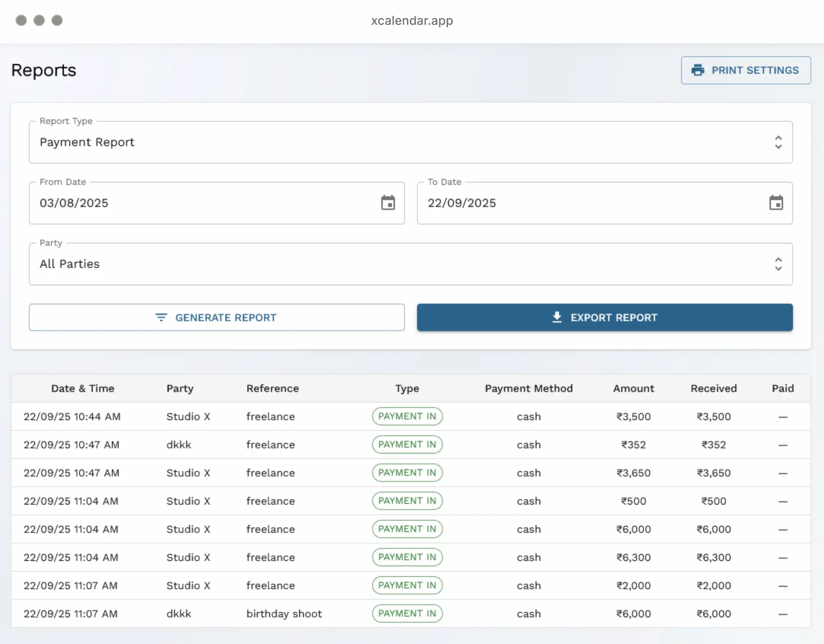Open the calendar picker for From Date
Viewport: 824px width, 644px height.
[388, 203]
